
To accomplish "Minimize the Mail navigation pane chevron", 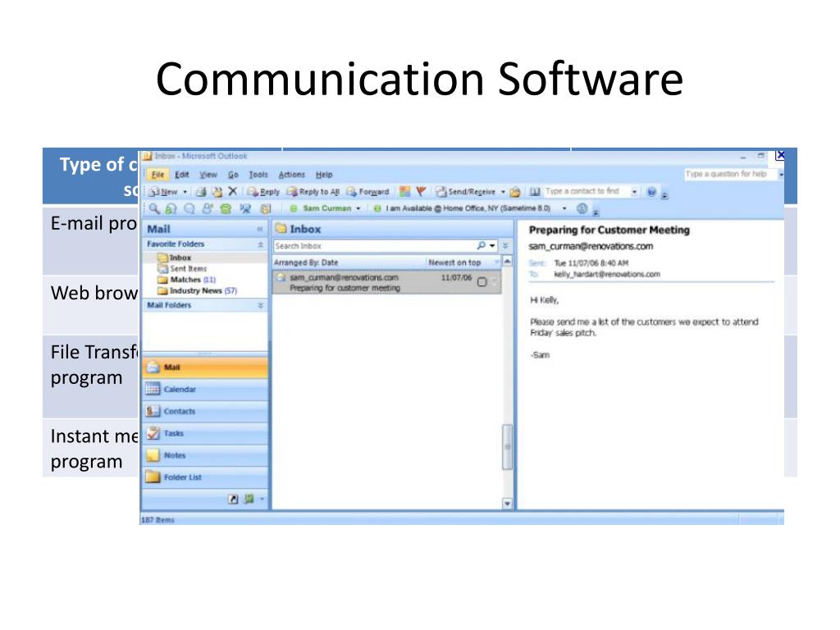I will point(260,230).
